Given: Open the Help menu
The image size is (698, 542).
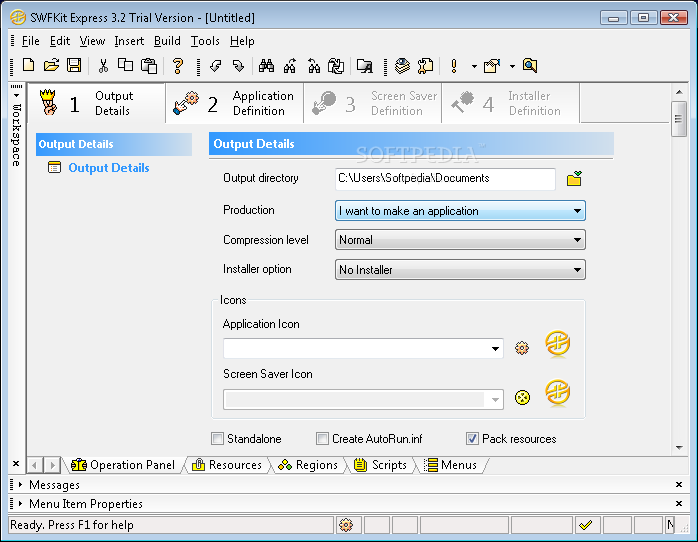Looking at the screenshot, I should [x=242, y=41].
